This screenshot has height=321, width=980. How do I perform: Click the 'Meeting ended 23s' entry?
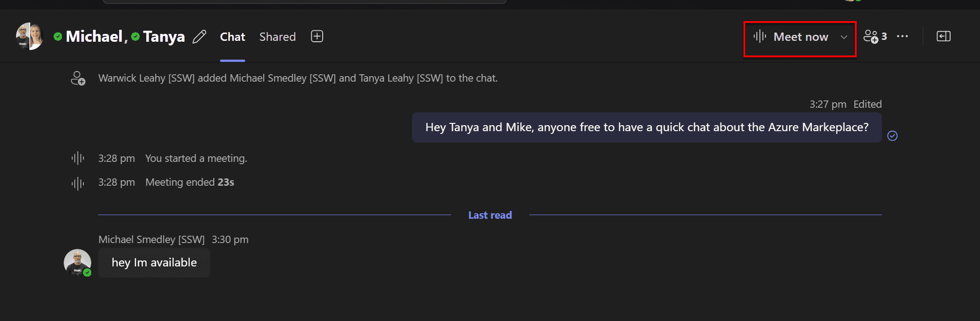click(189, 183)
